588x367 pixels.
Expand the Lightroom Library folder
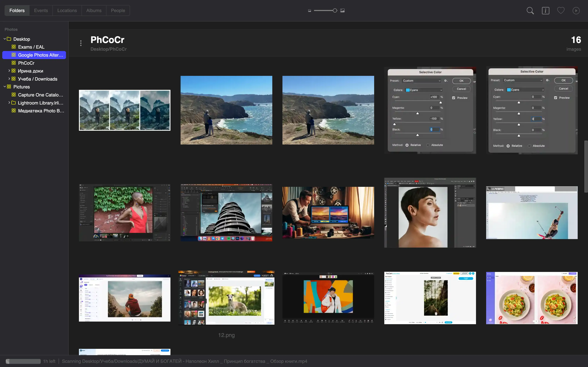pyautogui.click(x=9, y=103)
